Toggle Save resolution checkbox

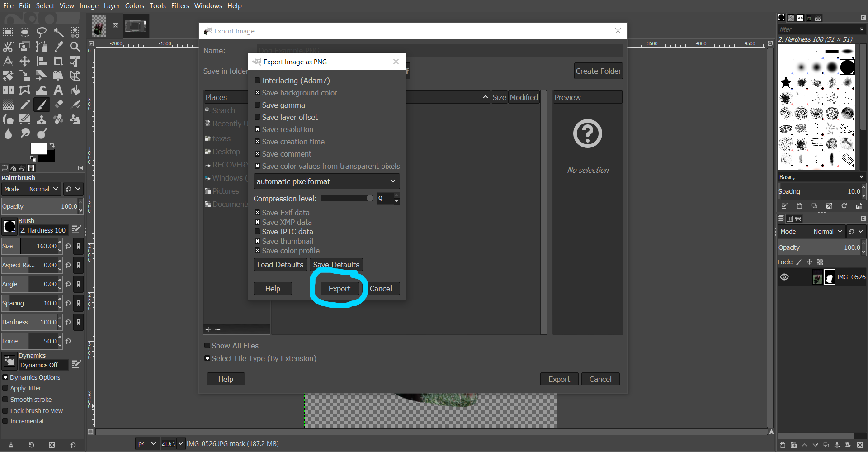click(257, 129)
